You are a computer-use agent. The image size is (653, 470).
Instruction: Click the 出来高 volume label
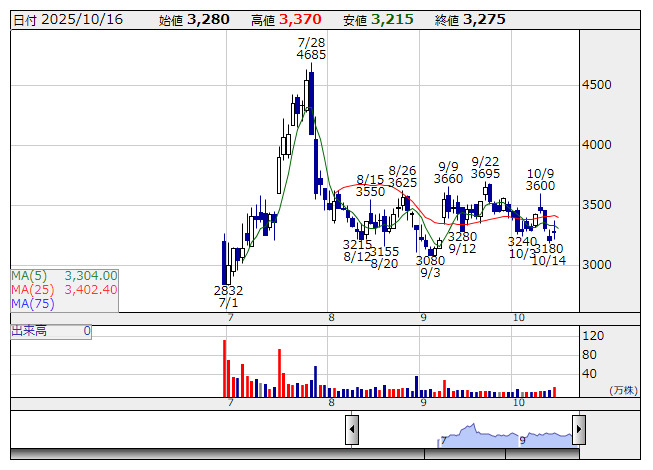click(x=30, y=330)
